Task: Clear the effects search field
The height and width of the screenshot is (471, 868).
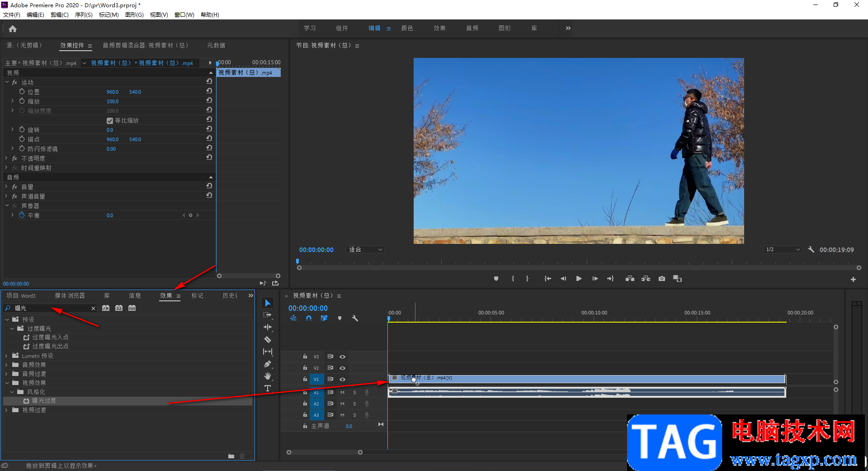Action: [94, 309]
